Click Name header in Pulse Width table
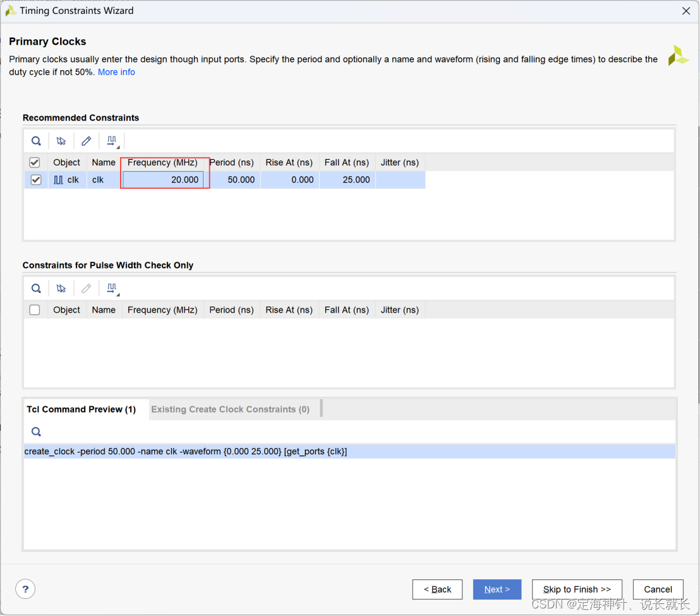This screenshot has height=616, width=700. (x=104, y=310)
